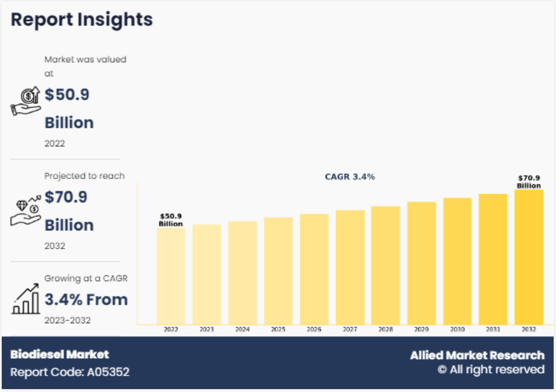Click the $70.9 Billion bar label
556x392 pixels.
pyautogui.click(x=529, y=182)
